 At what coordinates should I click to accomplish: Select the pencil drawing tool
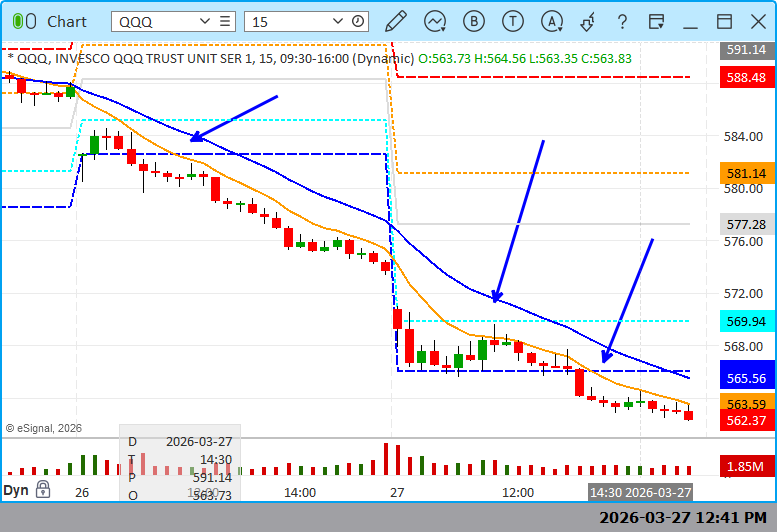coord(395,22)
